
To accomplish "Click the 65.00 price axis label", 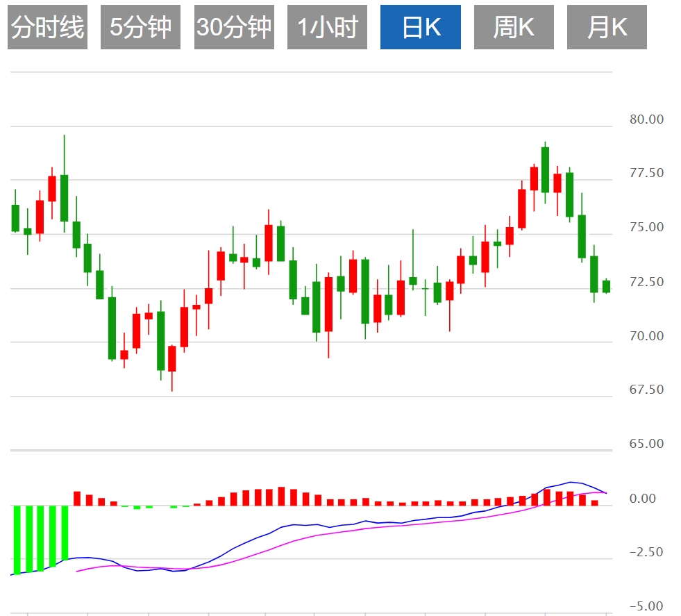I will pos(646,444).
